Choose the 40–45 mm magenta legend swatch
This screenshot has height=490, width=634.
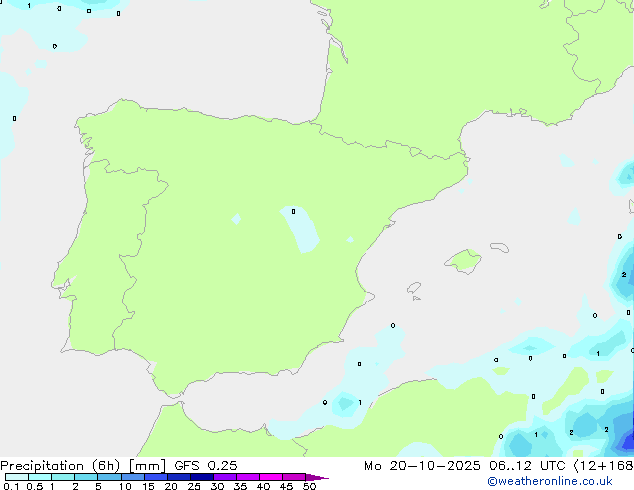271,477
